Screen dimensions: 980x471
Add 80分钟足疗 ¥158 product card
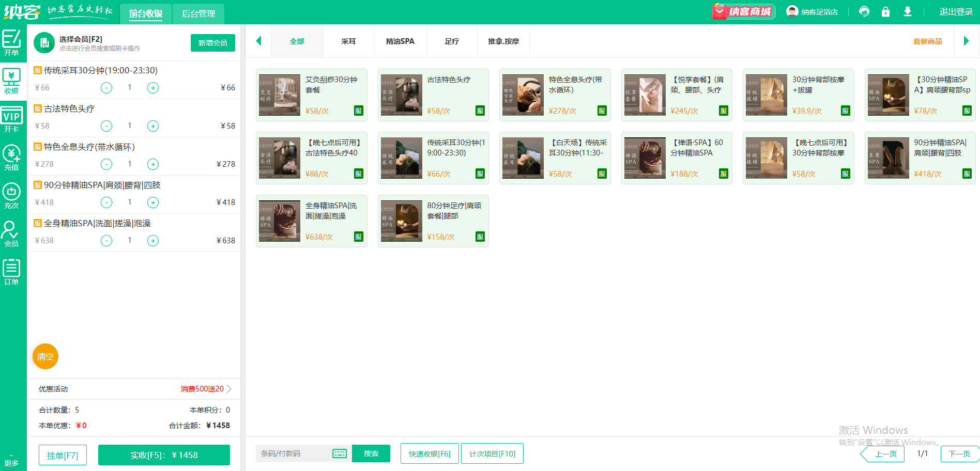coord(433,221)
